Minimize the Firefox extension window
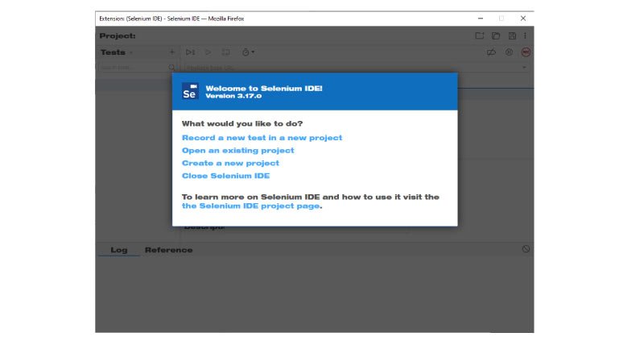 (x=481, y=19)
